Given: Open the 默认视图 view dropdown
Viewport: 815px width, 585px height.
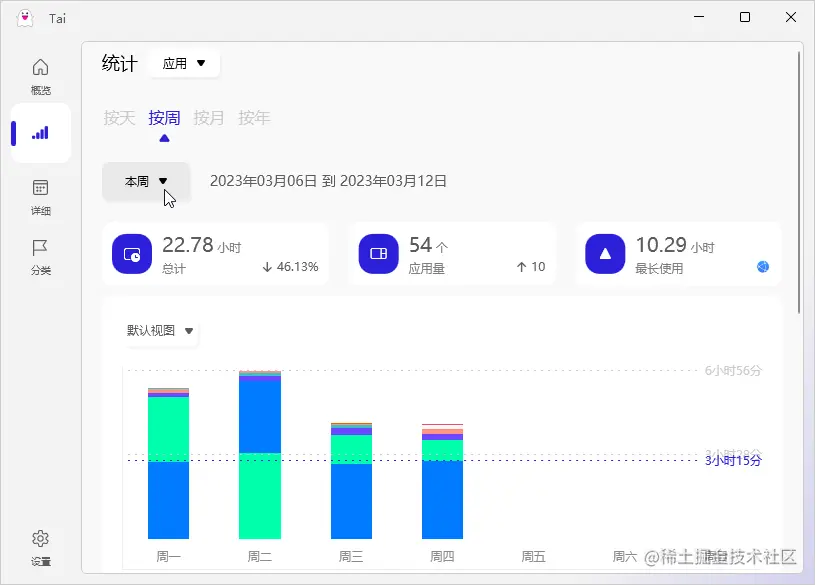Looking at the screenshot, I should tap(159, 331).
